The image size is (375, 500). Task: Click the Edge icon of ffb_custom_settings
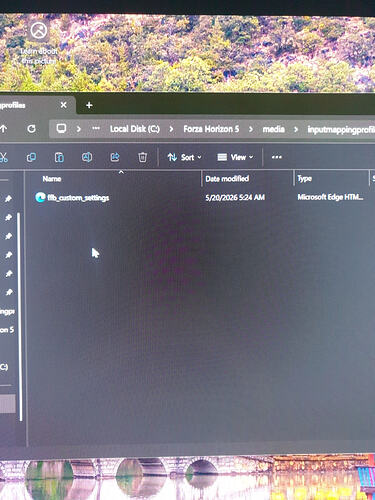[40, 197]
